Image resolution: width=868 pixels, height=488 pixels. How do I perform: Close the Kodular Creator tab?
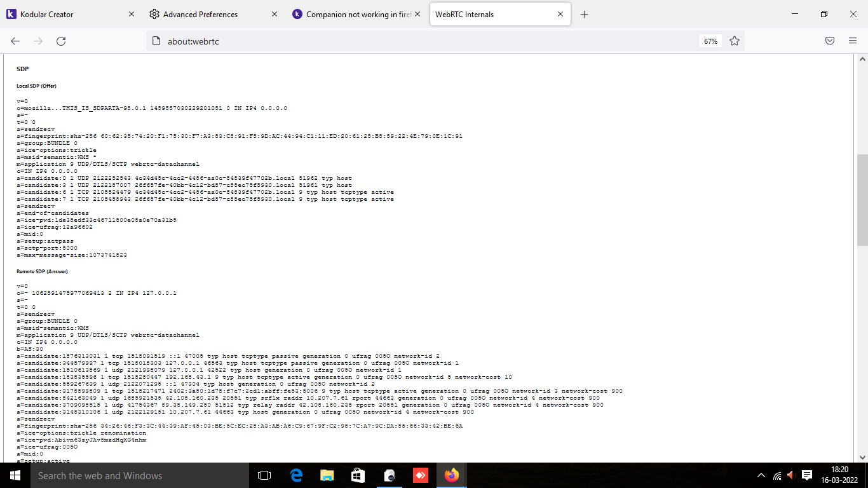(x=132, y=14)
